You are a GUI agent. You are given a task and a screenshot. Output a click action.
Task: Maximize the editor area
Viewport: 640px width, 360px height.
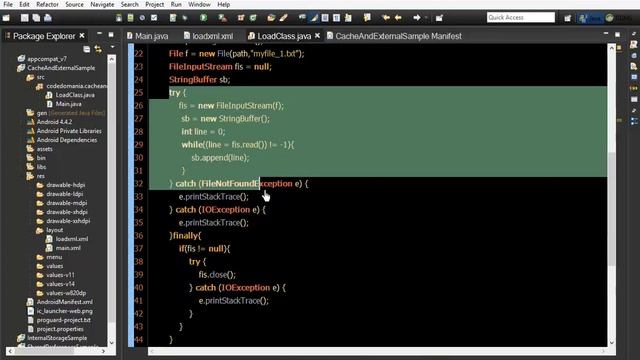coord(618,35)
